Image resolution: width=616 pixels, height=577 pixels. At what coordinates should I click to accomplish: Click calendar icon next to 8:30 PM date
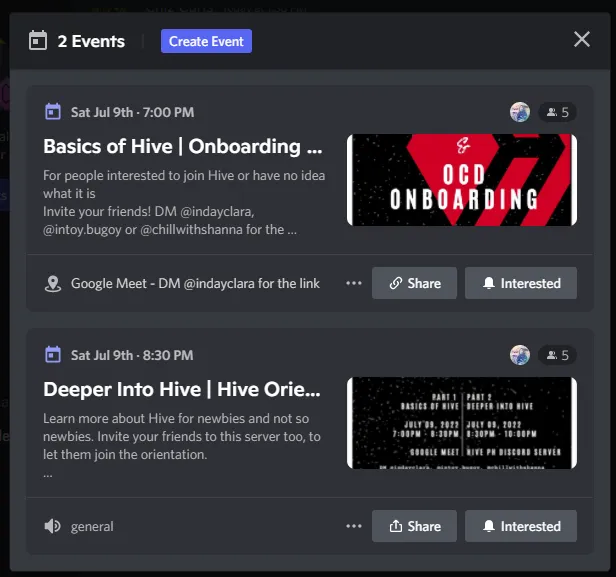coord(53,355)
